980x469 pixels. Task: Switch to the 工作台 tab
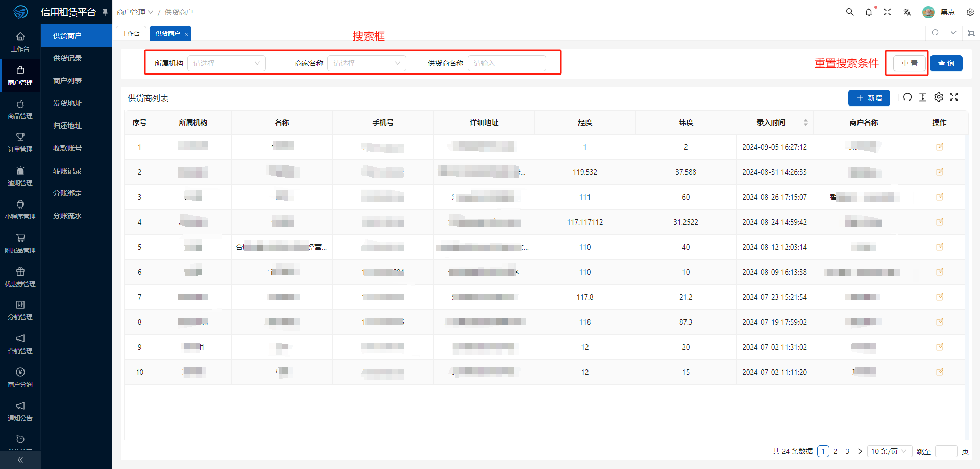coord(131,33)
